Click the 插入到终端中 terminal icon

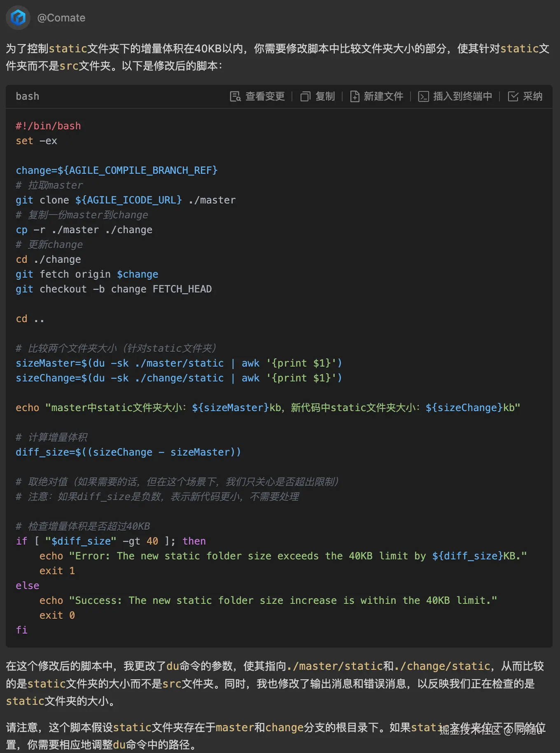click(423, 96)
